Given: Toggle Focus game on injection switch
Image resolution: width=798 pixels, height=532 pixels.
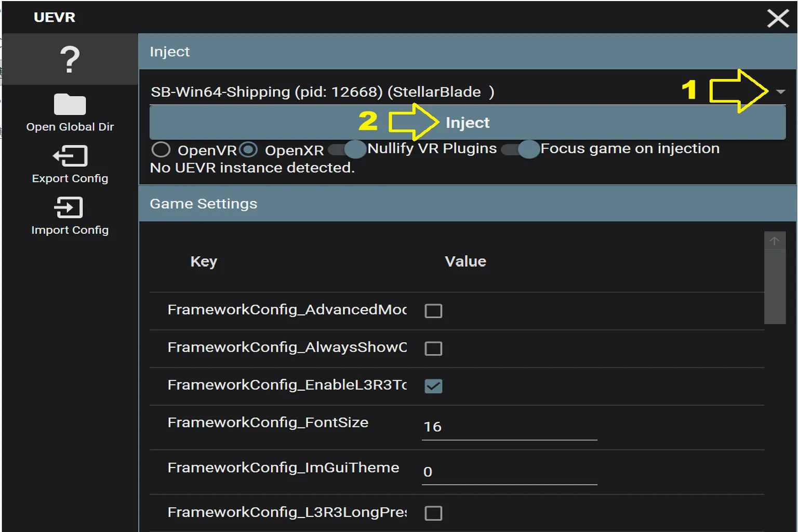Looking at the screenshot, I should click(521, 149).
